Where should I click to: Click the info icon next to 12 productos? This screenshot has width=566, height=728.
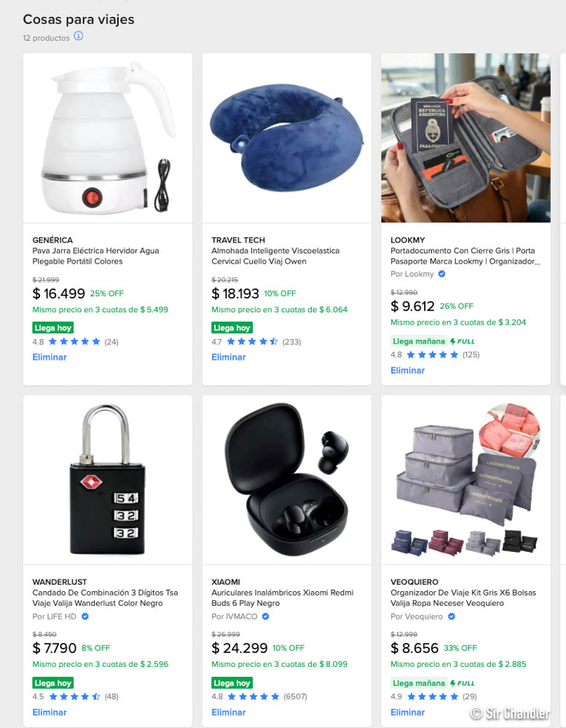pos(79,36)
